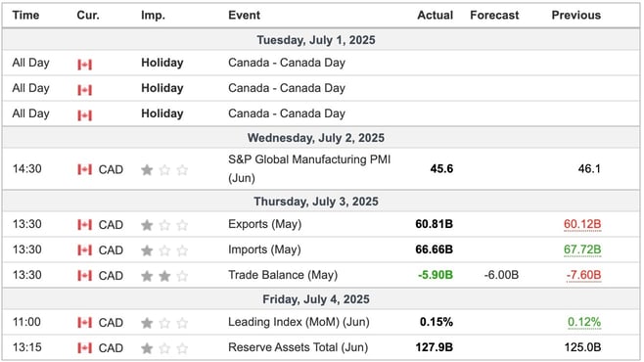
Task: Click the actual value 0.15%
Action: tap(437, 322)
